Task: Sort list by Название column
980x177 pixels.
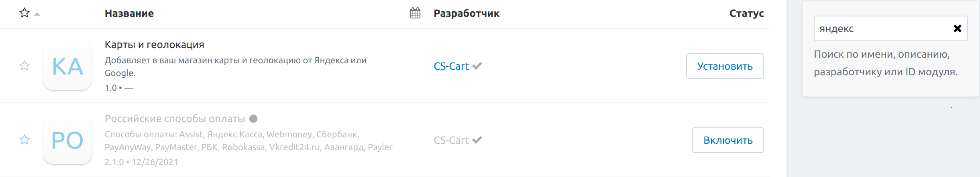Action: (129, 13)
